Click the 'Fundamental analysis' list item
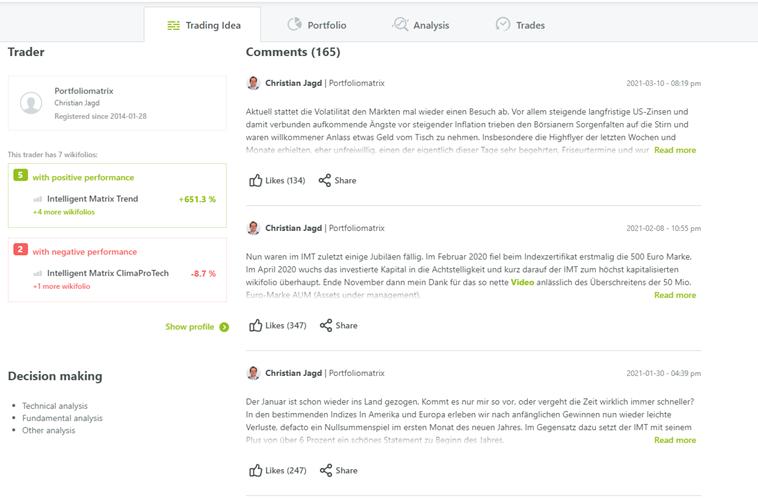Screen dimensions: 758x499 62,418
